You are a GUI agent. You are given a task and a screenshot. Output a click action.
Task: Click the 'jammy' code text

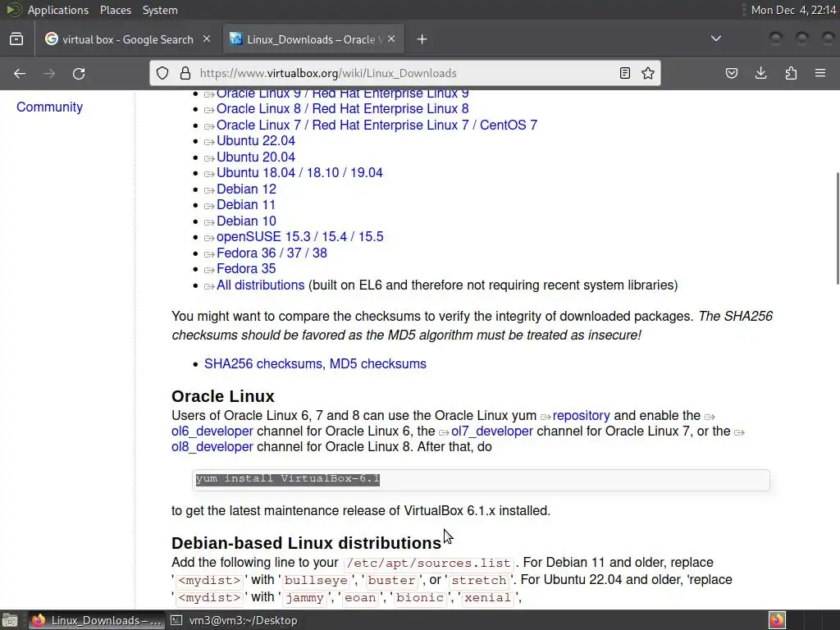coord(304,598)
